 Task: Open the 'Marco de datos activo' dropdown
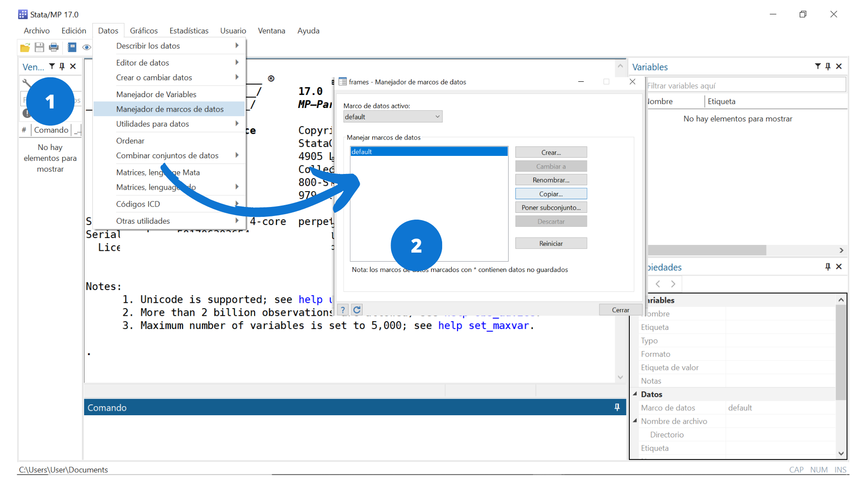coord(392,117)
